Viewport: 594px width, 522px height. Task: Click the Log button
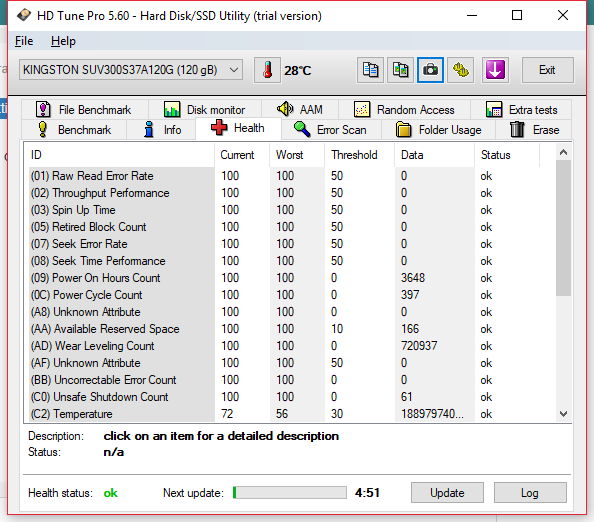(x=530, y=492)
